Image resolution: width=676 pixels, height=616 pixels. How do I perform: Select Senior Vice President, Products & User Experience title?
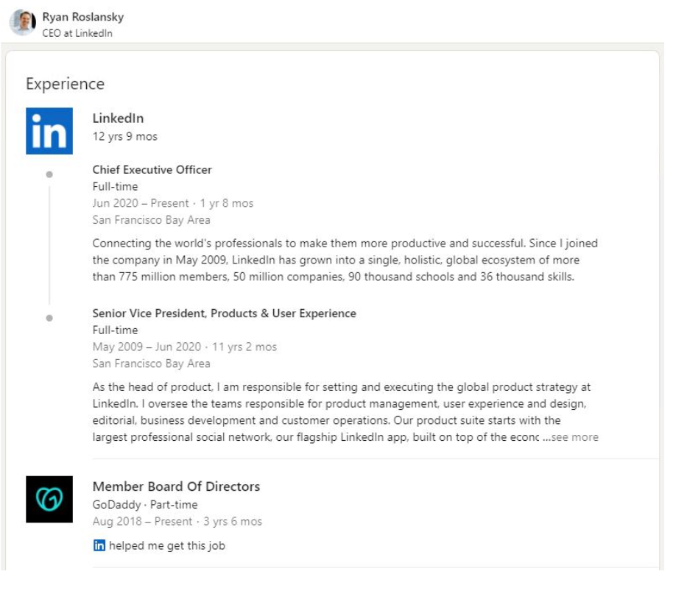224,314
